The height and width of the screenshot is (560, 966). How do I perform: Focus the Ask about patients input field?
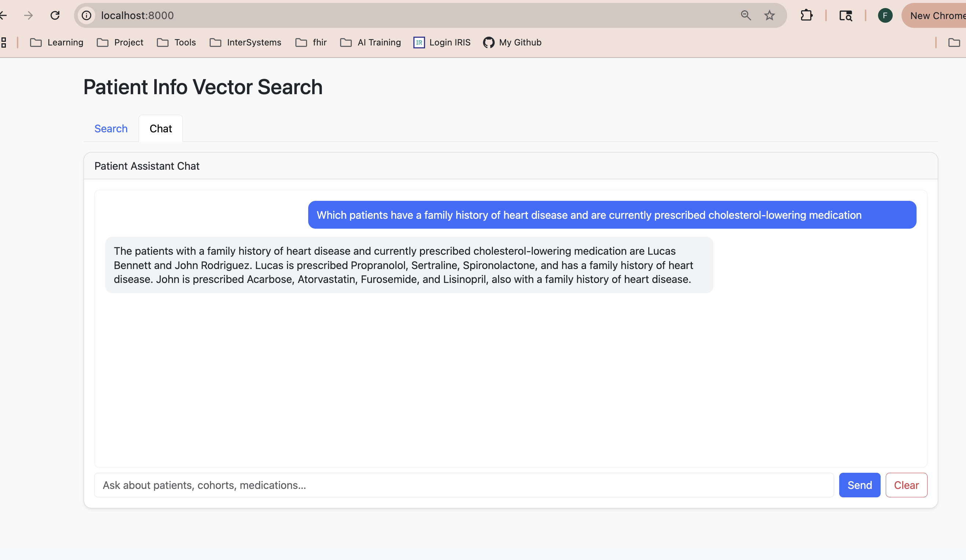pyautogui.click(x=464, y=485)
